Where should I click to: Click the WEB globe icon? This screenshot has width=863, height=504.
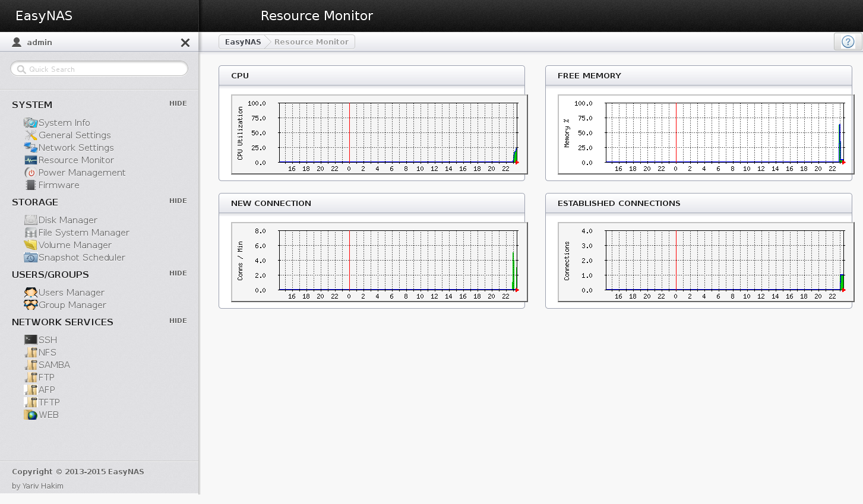point(30,415)
